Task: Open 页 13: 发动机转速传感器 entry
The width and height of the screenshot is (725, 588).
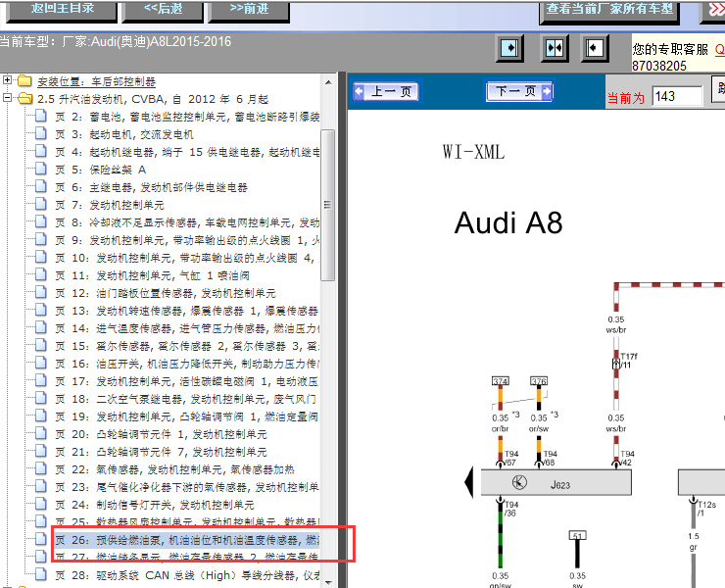Action: (187, 311)
